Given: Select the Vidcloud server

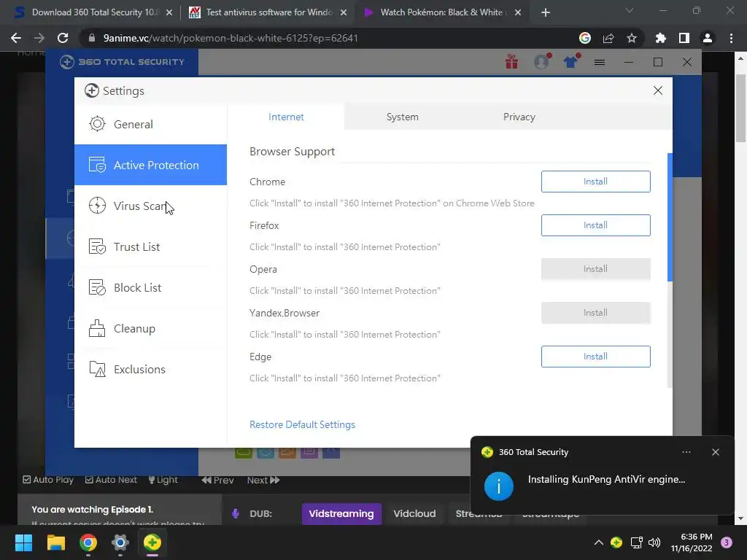Looking at the screenshot, I should (414, 514).
